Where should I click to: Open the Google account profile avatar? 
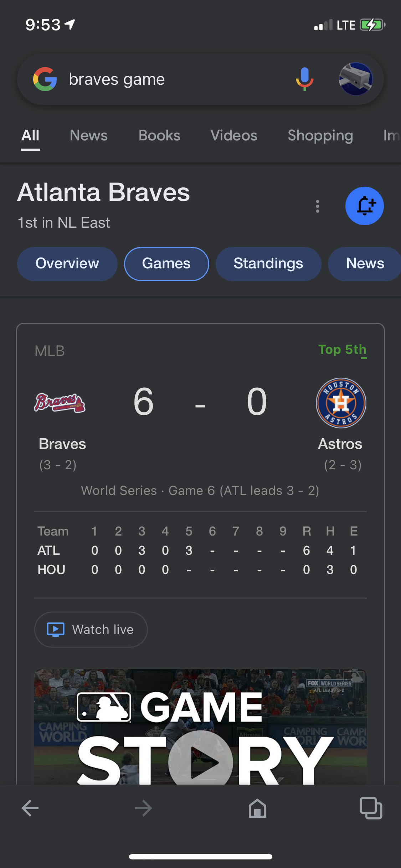[x=356, y=79]
